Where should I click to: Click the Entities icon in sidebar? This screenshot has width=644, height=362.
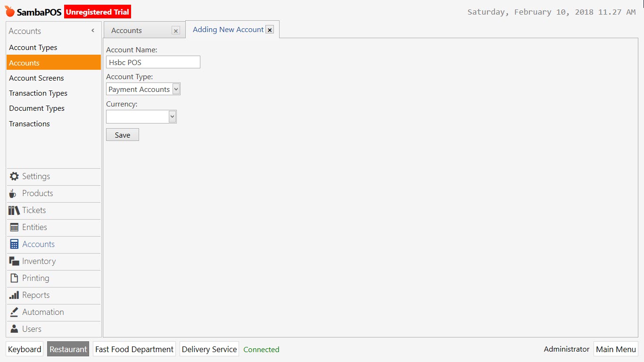pyautogui.click(x=14, y=227)
